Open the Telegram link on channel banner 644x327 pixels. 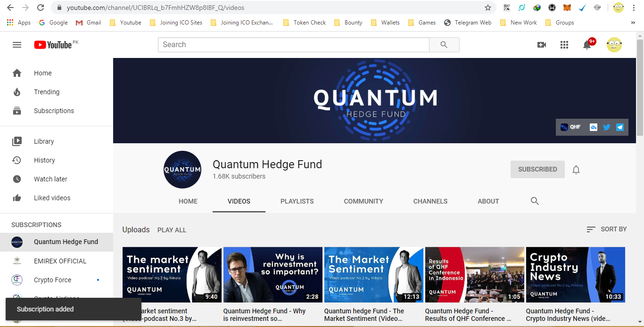pos(620,127)
